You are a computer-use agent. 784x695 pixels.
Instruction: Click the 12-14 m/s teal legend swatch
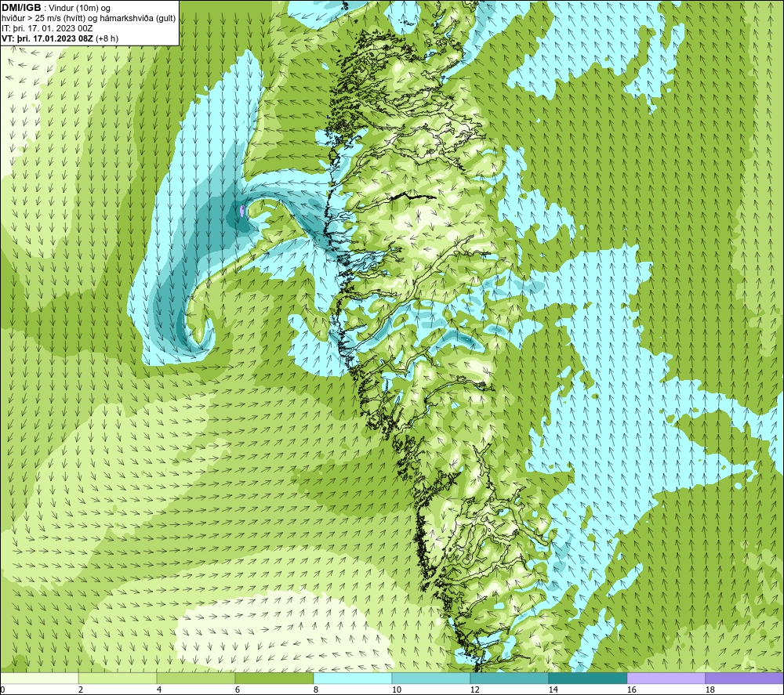click(x=509, y=678)
